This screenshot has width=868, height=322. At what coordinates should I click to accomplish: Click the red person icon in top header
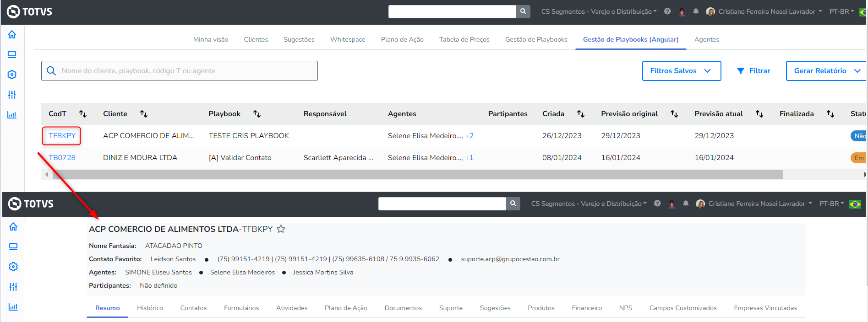coord(682,12)
